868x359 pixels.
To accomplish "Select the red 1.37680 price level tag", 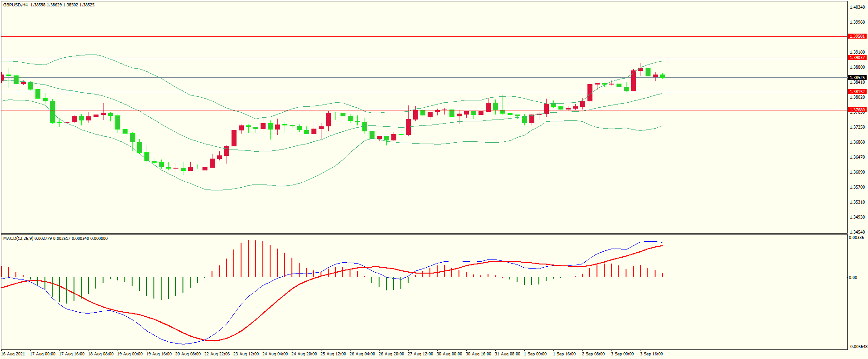I will pyautogui.click(x=857, y=110).
